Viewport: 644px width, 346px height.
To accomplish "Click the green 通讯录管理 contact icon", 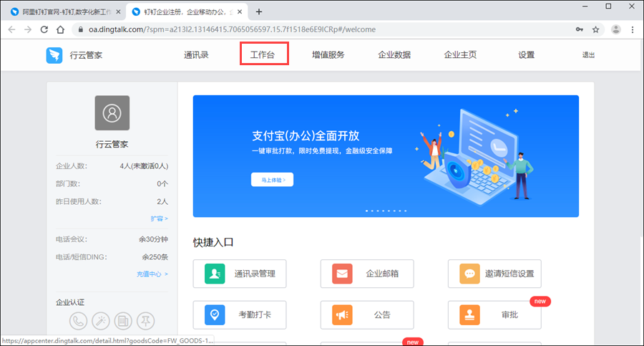I will 214,274.
